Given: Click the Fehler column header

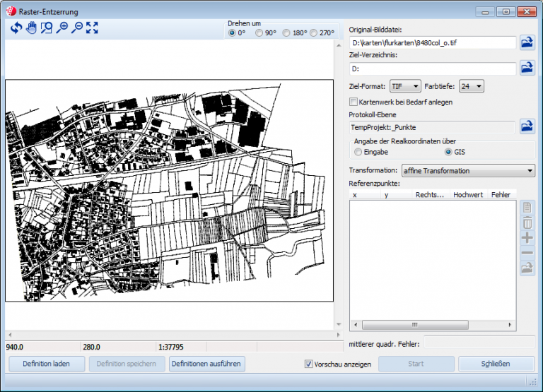Looking at the screenshot, I should coord(502,195).
